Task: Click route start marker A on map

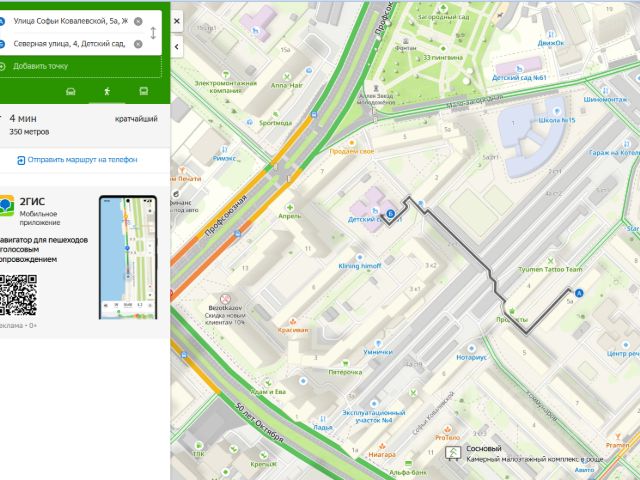Action: tap(579, 293)
